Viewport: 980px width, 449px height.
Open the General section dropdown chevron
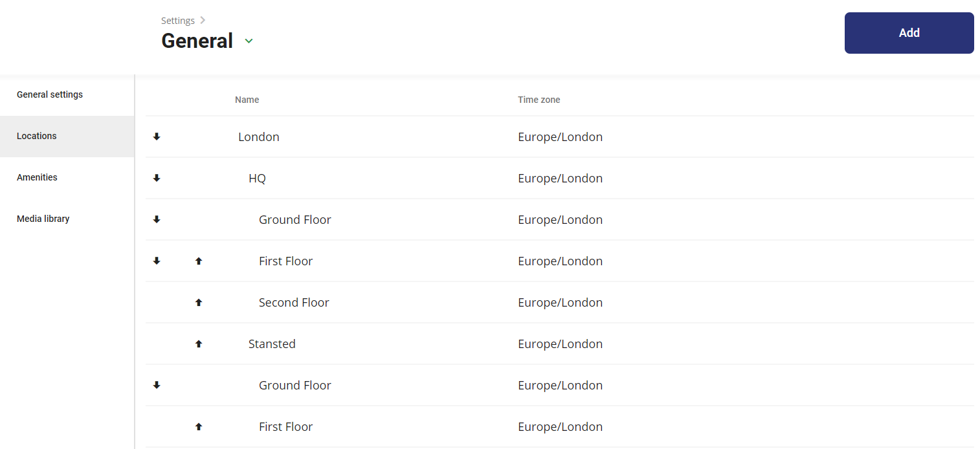249,41
